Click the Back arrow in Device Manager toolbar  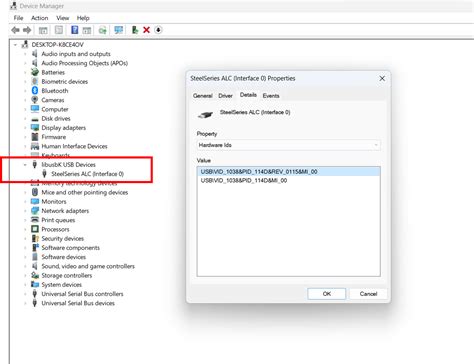point(15,30)
